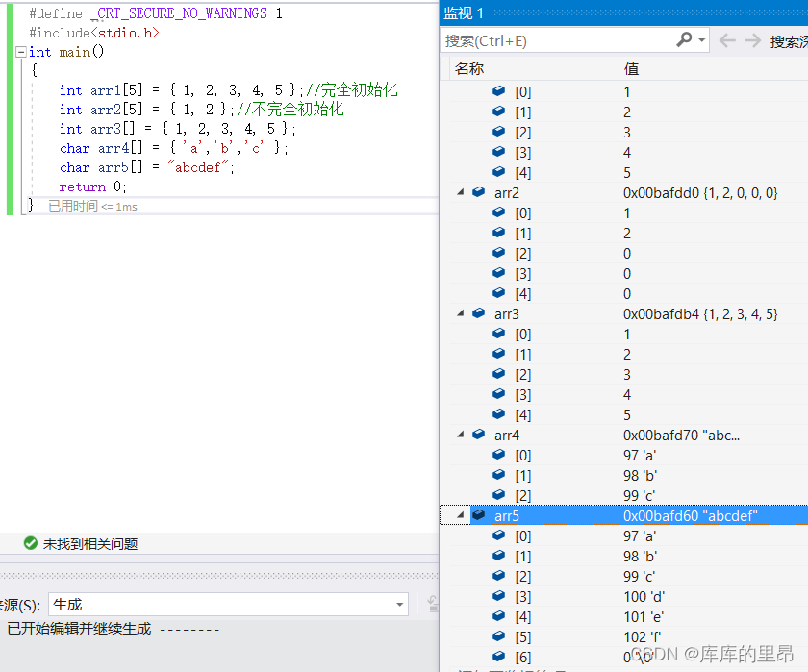Click the cube icon of arr5 element [6]

pyautogui.click(x=499, y=656)
